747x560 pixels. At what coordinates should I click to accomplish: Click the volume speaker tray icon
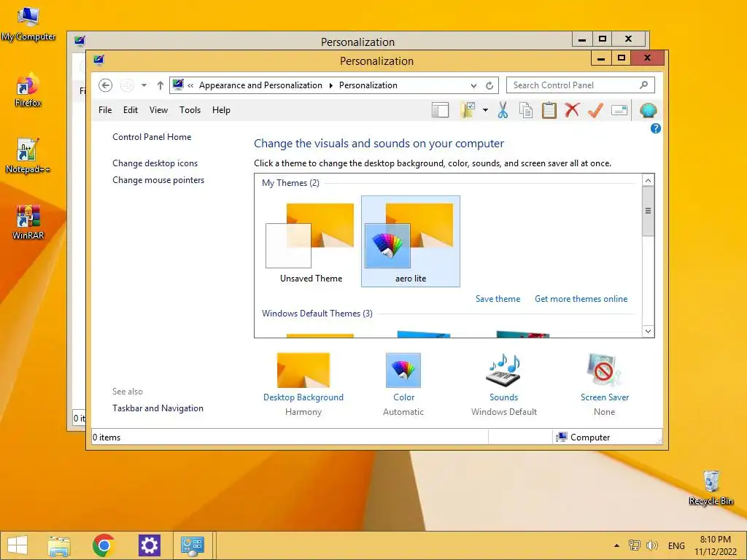[651, 545]
